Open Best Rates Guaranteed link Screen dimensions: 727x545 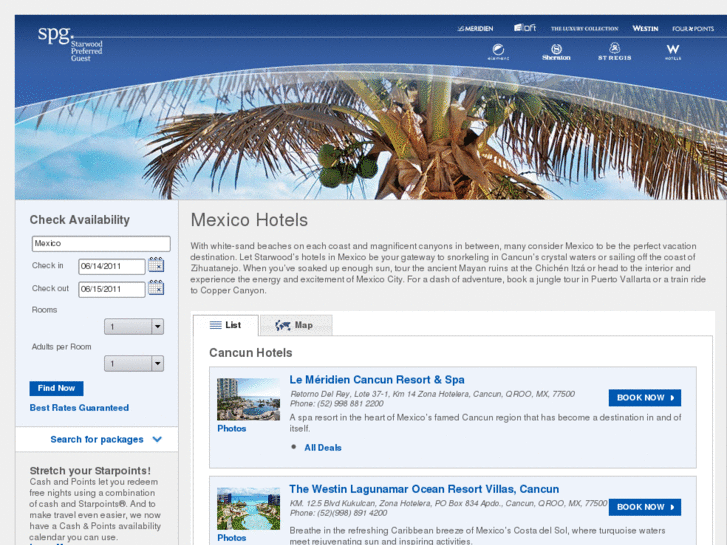[79, 408]
